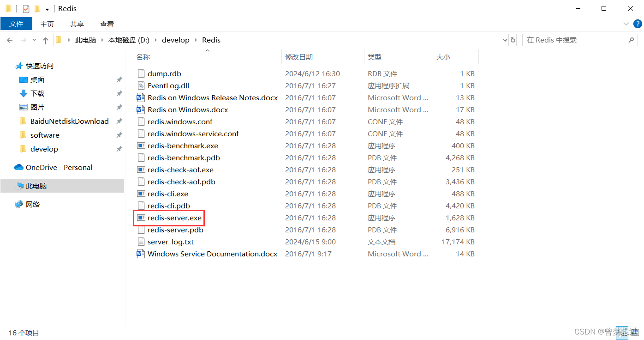Select the redis-server.exe file name

pyautogui.click(x=174, y=218)
